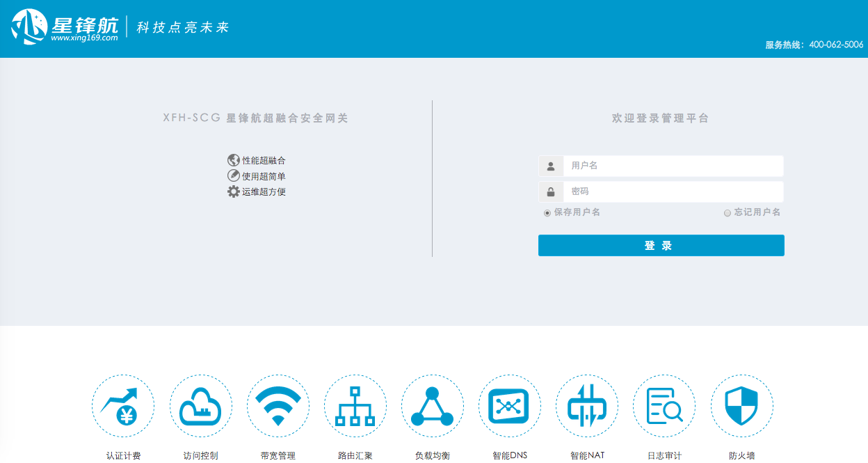This screenshot has height=463, width=868.
Task: Click the 负载均衡 triangle nodes icon
Action: (432, 406)
